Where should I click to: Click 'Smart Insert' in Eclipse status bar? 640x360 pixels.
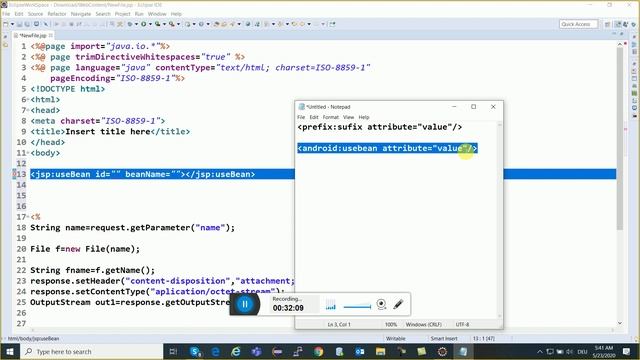tap(444, 338)
